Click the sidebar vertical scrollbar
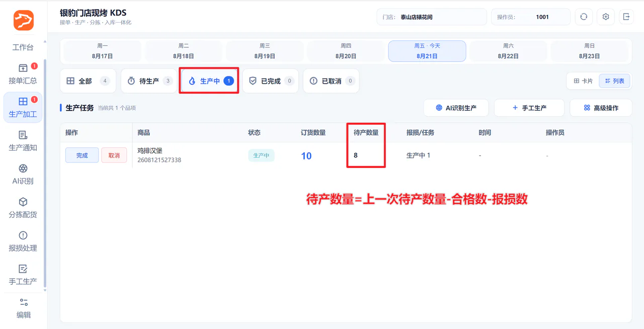The width and height of the screenshot is (644, 329). click(x=45, y=173)
